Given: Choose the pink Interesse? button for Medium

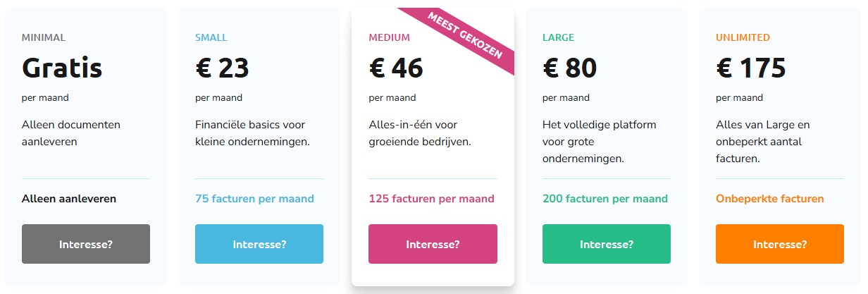Looking at the screenshot, I should 433,244.
